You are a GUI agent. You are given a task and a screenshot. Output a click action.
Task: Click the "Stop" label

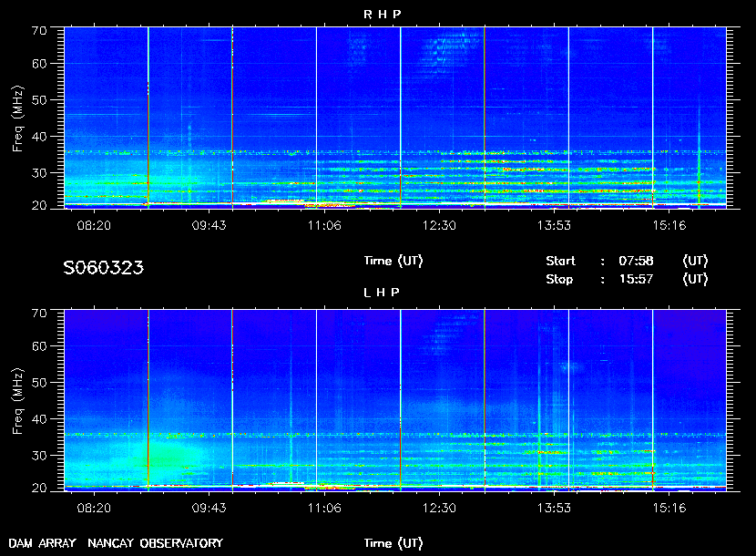coord(559,280)
